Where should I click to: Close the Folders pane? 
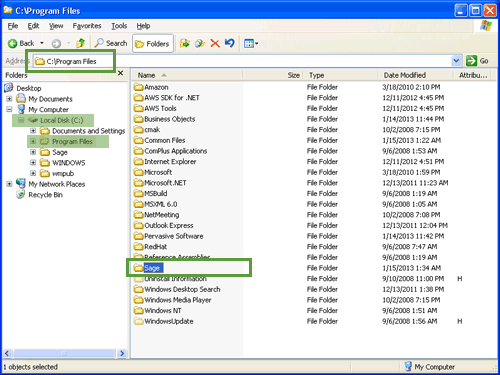pos(121,73)
